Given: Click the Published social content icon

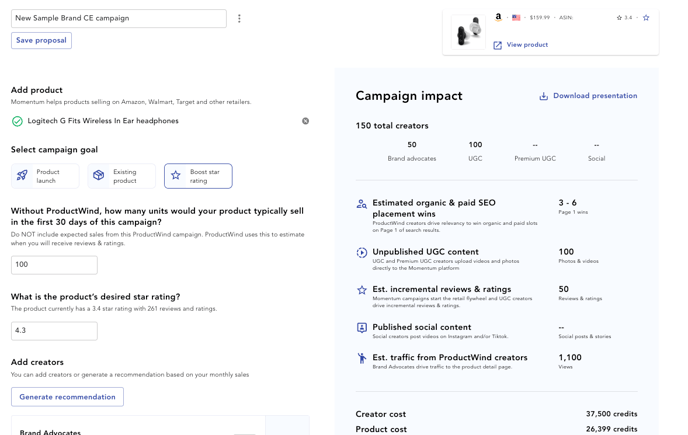Looking at the screenshot, I should coord(362,328).
